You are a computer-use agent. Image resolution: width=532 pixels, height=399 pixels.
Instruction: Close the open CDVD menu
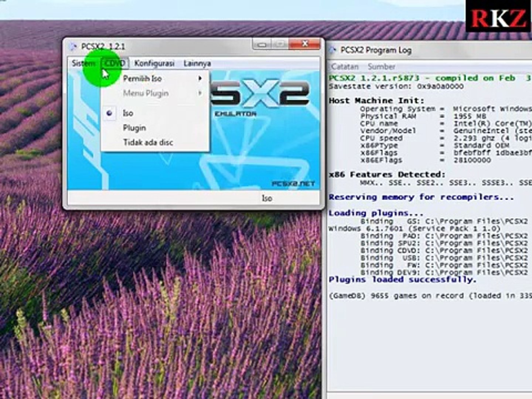click(115, 63)
